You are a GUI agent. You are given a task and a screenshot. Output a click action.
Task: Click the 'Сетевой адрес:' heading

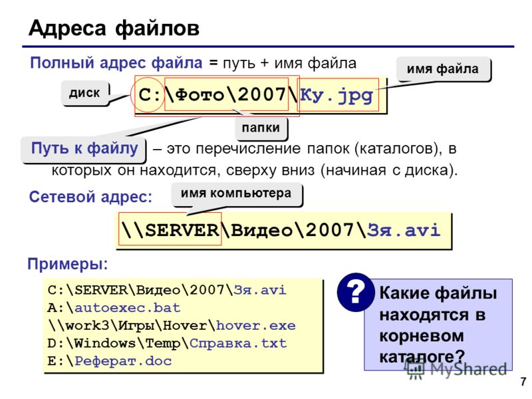click(90, 196)
